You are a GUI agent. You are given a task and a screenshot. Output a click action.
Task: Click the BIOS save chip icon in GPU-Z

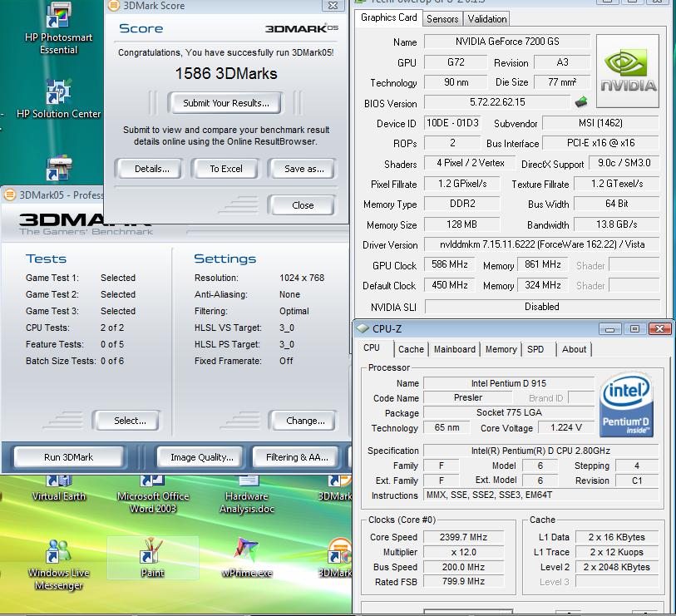click(581, 102)
